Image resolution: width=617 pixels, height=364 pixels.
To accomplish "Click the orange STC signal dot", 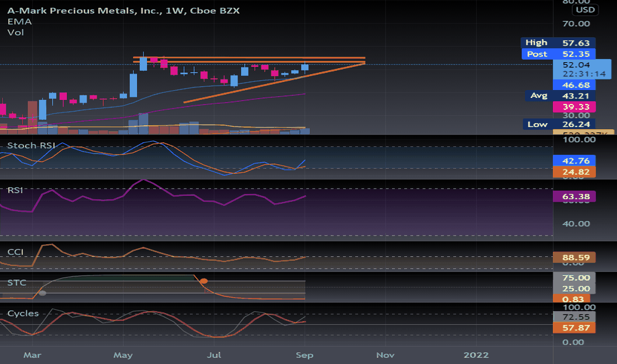I will (203, 281).
